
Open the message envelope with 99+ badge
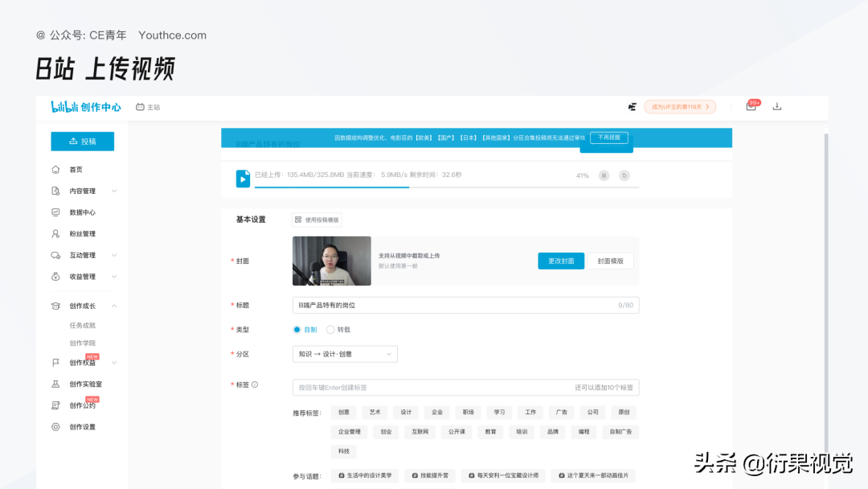[x=750, y=106]
